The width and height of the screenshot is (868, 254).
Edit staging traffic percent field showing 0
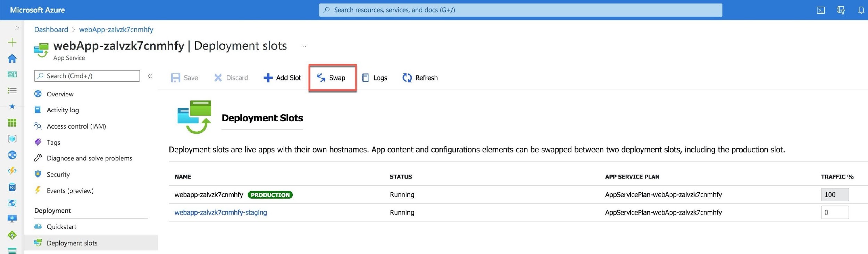835,212
